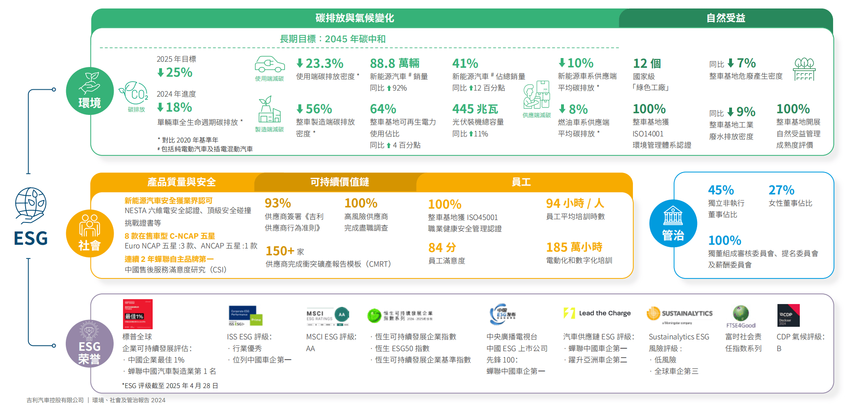Click the electric car 使用端減碳 icon

(x=270, y=65)
